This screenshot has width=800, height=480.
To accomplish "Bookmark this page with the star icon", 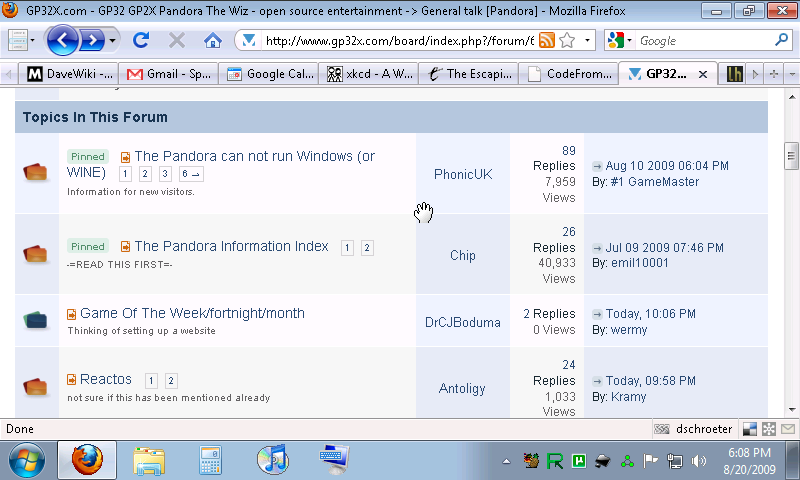I will (567, 41).
